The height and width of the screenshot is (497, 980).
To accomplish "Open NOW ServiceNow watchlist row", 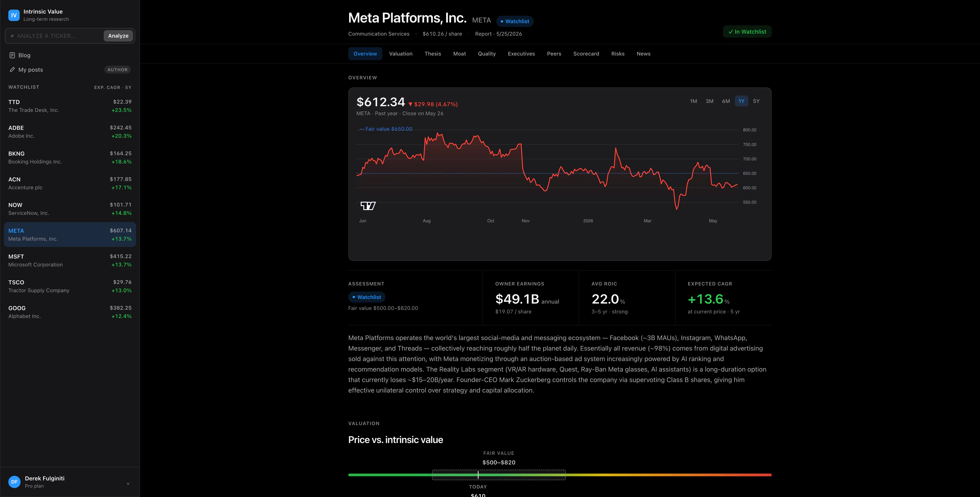I will tap(70, 209).
